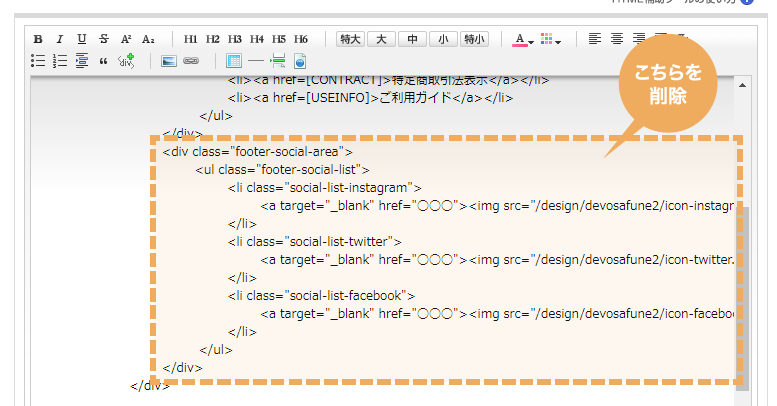Click the social-list-twitter li line
Viewport: 777px width, 406px height.
click(315, 242)
